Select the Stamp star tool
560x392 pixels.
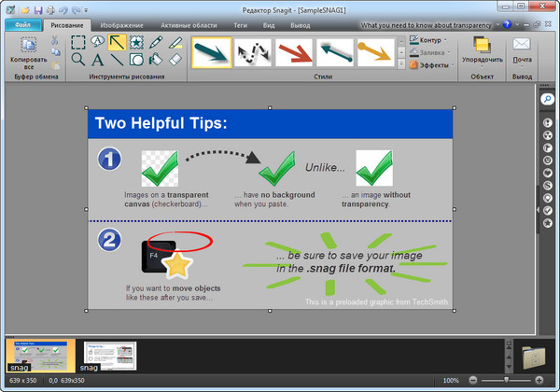pos(137,42)
